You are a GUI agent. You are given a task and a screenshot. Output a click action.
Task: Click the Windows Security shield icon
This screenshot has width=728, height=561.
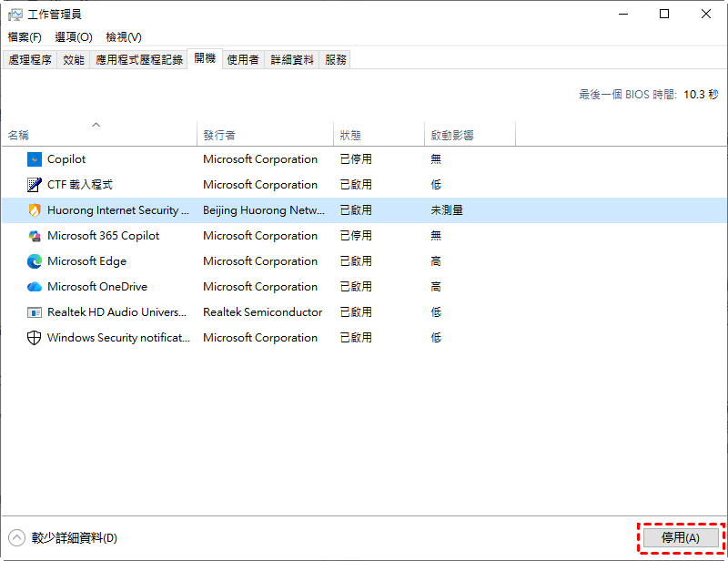pos(35,338)
